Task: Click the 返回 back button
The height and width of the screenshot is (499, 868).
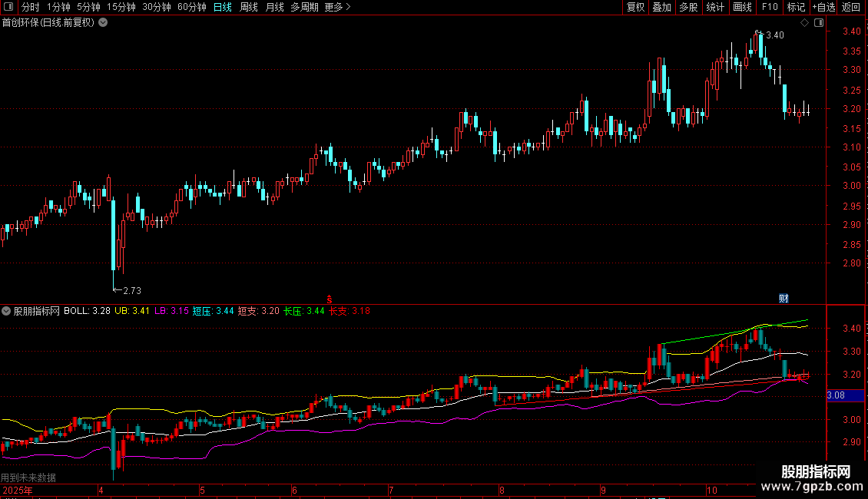Action: (851, 7)
